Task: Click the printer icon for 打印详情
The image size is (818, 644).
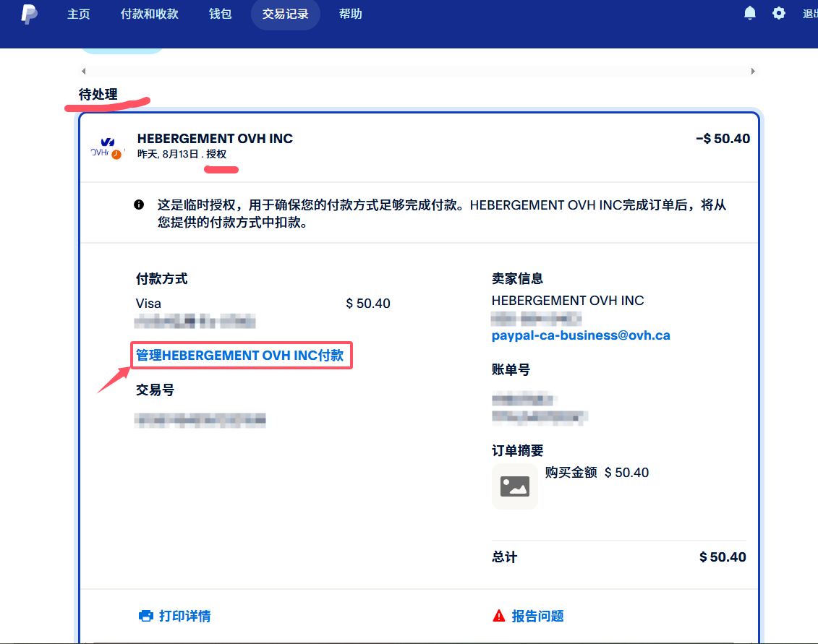Action: point(146,616)
